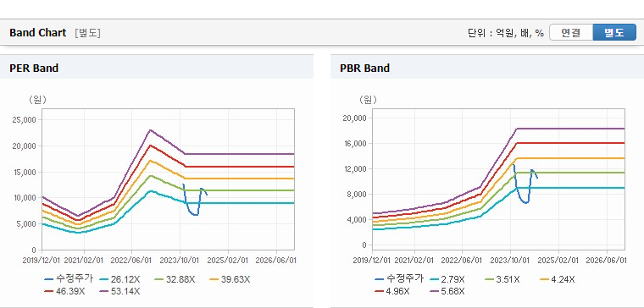The image size is (644, 308).
Task: Click 2026/06/01 date label on PBR chart
Action: [x=606, y=260]
